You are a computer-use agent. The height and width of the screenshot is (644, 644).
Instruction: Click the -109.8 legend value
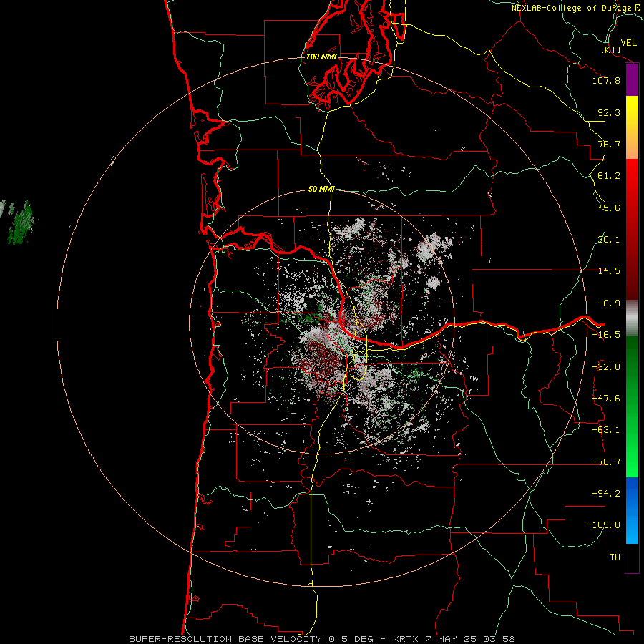pyautogui.click(x=603, y=525)
